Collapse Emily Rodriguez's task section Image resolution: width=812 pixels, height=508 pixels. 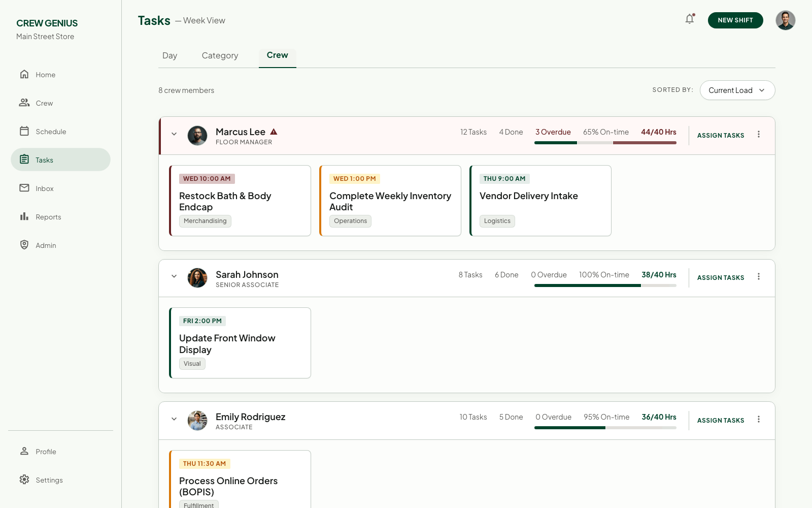click(174, 419)
